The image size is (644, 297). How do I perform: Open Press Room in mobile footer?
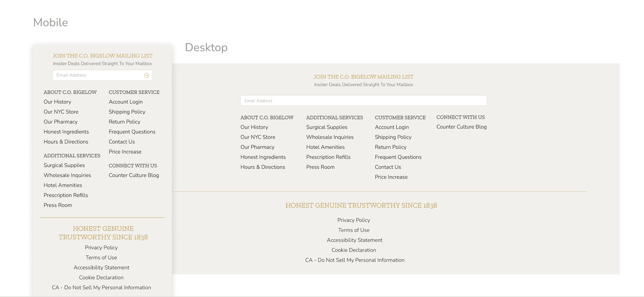click(x=58, y=205)
